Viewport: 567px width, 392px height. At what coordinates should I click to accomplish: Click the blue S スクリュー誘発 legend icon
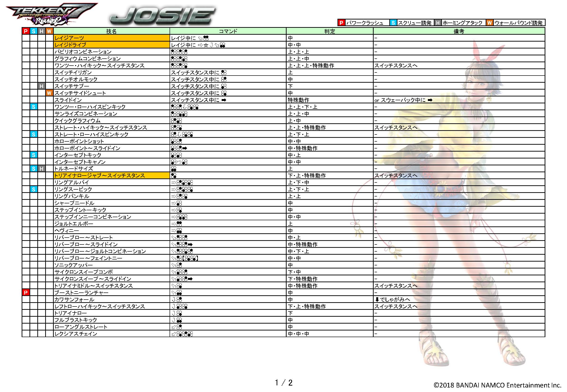tap(393, 23)
